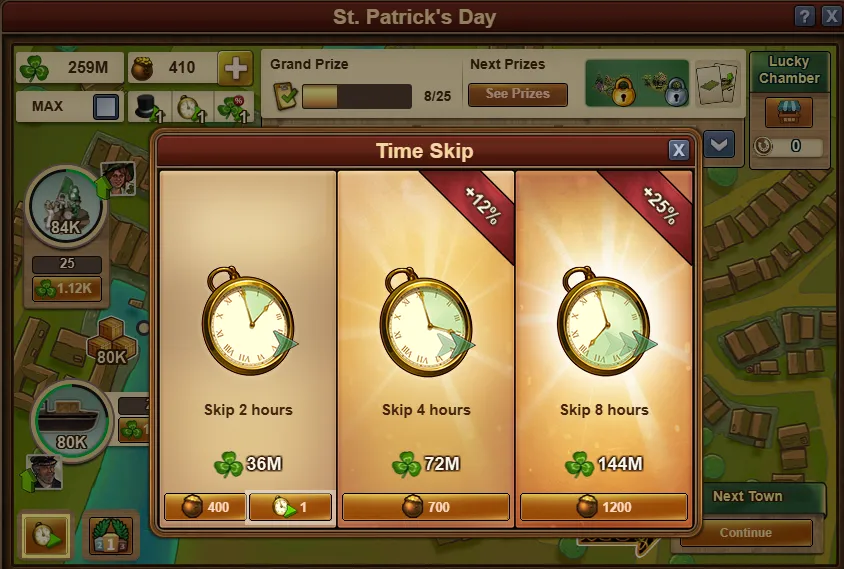Click the locked next prizes thumbnail
Image resolution: width=844 pixels, height=569 pixels.
pos(637,83)
